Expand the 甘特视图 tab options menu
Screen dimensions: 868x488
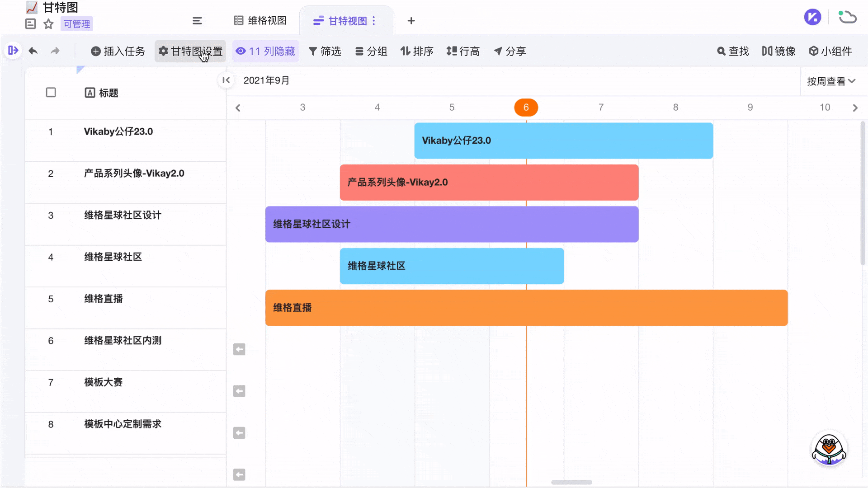[374, 21]
